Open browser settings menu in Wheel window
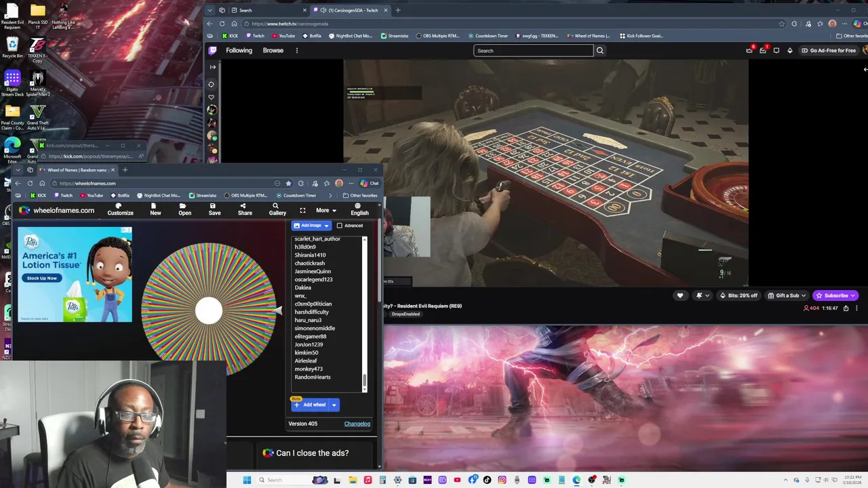The height and width of the screenshot is (488, 868). (351, 183)
